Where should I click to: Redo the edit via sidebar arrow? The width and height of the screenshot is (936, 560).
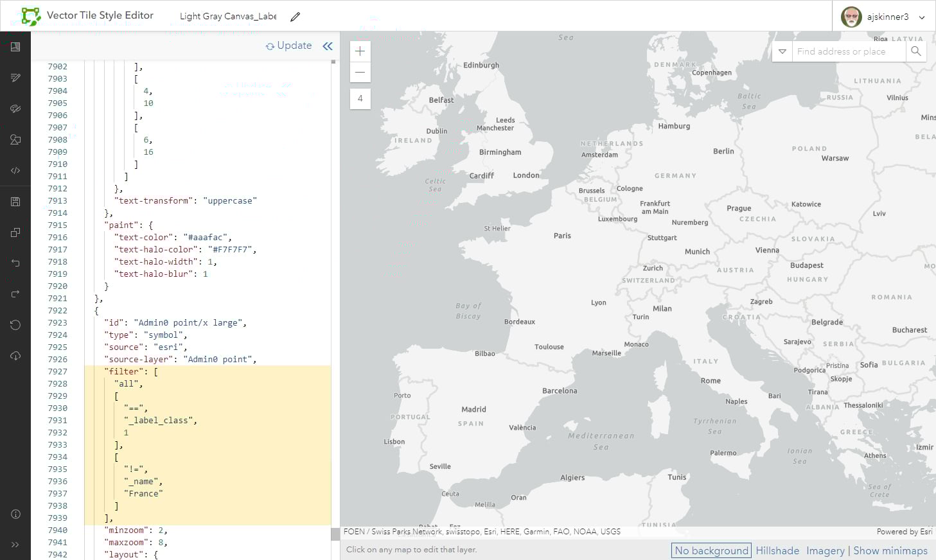15,293
